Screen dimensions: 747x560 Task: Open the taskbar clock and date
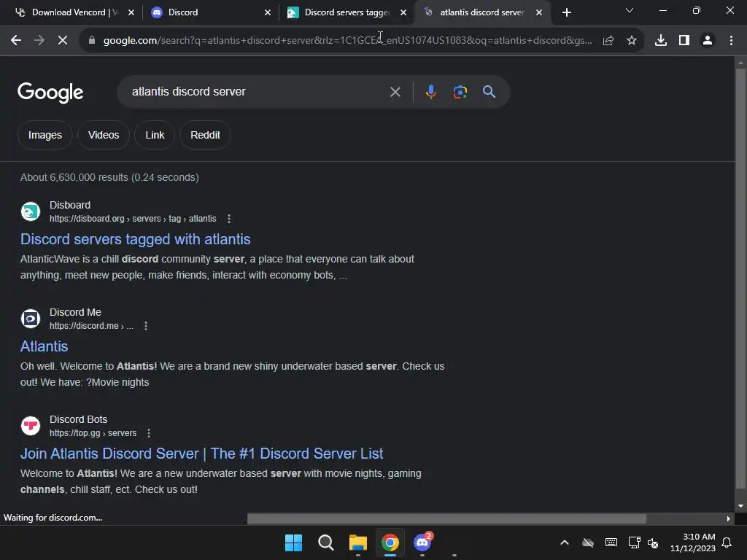coord(693,542)
